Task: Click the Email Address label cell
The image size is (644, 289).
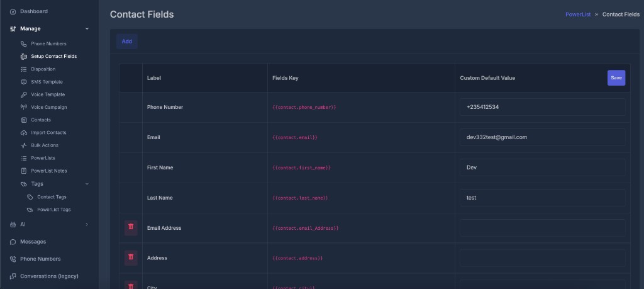Action: tap(164, 228)
